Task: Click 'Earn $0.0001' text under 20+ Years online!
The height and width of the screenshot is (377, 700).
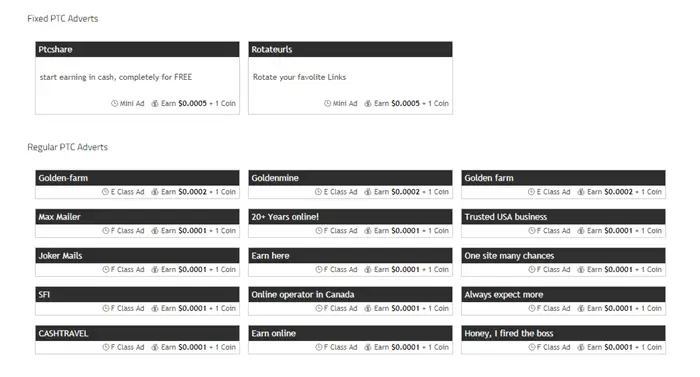Action: (x=396, y=230)
